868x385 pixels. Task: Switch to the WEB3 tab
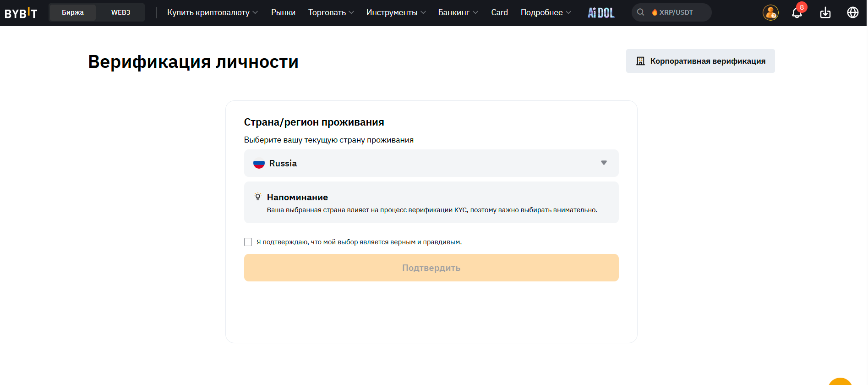coord(120,12)
